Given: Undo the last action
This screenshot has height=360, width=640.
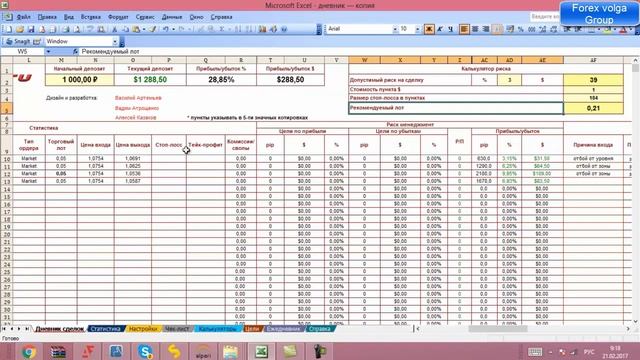Looking at the screenshot, I should click(166, 29).
